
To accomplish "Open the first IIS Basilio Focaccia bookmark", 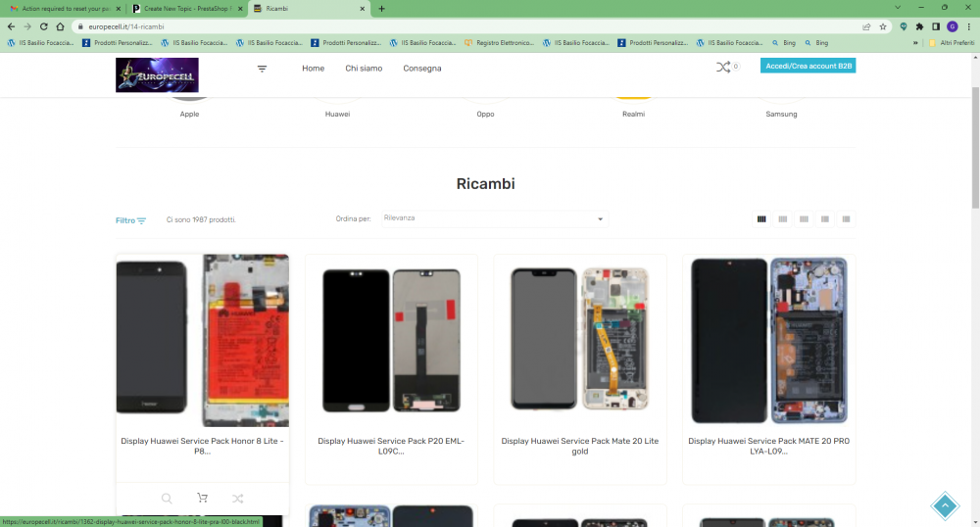I will (x=40, y=43).
